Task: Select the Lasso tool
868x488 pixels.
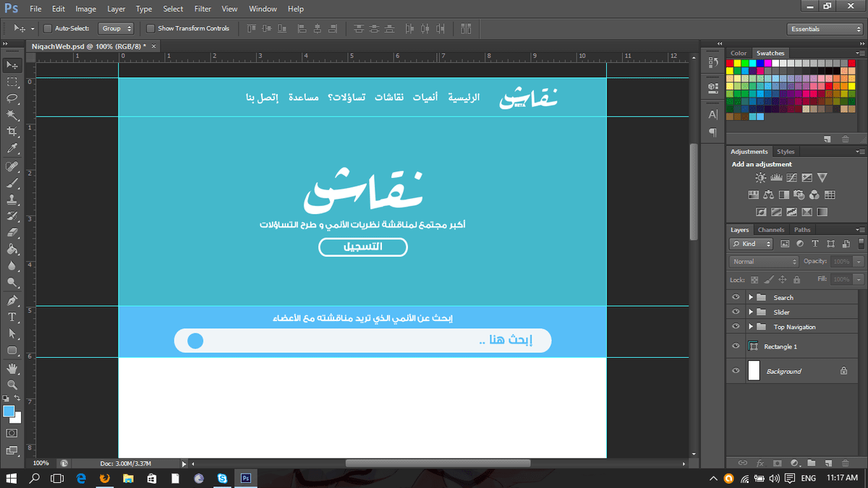Action: tap(12, 98)
